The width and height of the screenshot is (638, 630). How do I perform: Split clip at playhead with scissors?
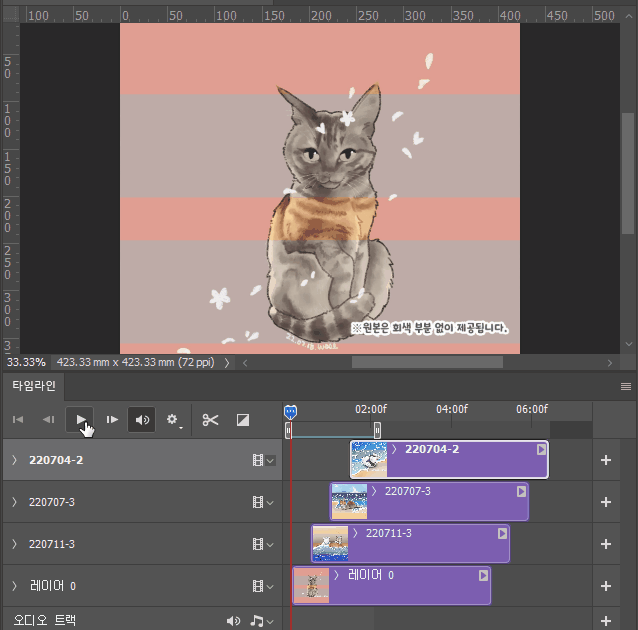(210, 420)
